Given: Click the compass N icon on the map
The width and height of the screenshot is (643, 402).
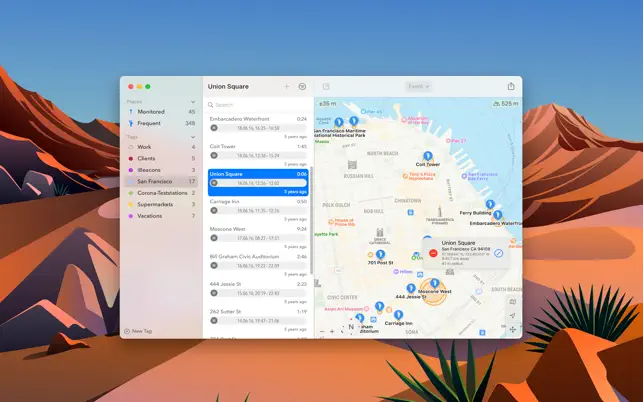Looking at the screenshot, I should [x=351, y=326].
